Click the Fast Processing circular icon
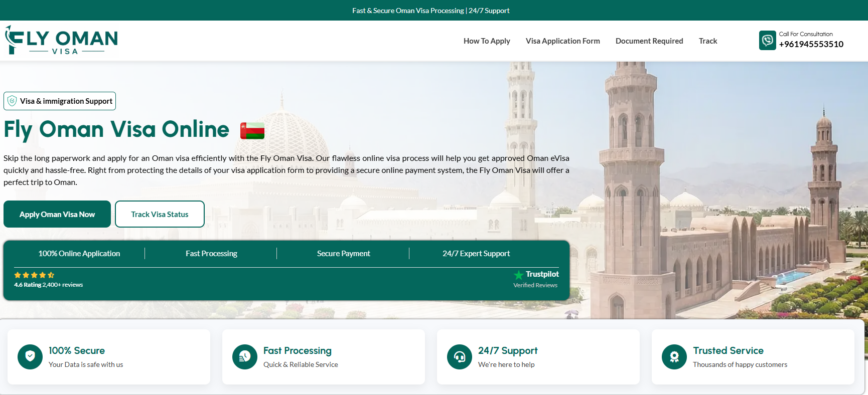 [x=245, y=356]
